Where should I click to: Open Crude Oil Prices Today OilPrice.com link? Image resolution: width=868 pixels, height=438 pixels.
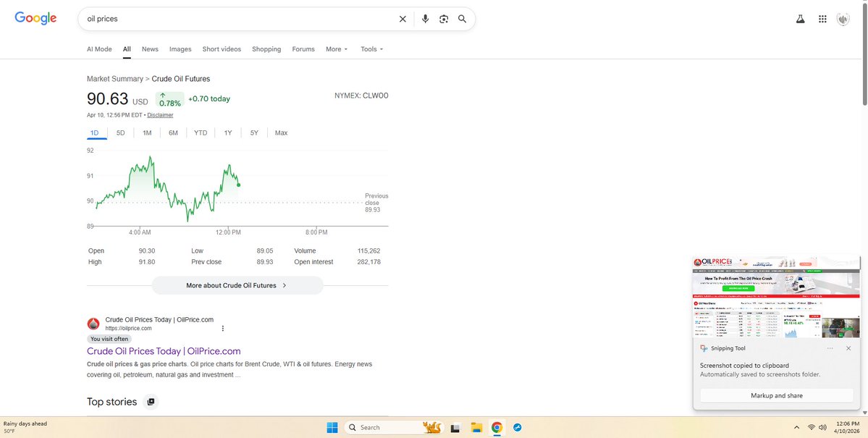[164, 351]
